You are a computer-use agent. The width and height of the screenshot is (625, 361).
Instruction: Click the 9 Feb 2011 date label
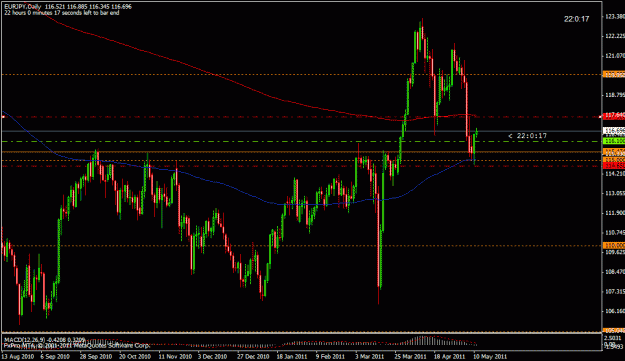pyautogui.click(x=330, y=356)
